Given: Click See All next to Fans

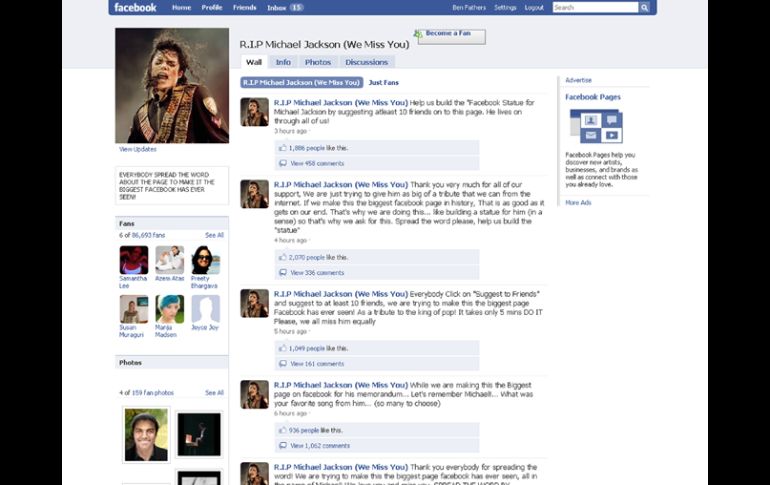Looking at the screenshot, I should pyautogui.click(x=214, y=235).
